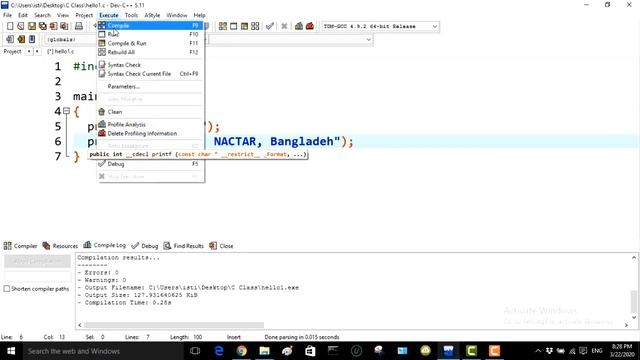Click the orange taskbar application icon
The height and width of the screenshot is (360, 640).
[494, 351]
